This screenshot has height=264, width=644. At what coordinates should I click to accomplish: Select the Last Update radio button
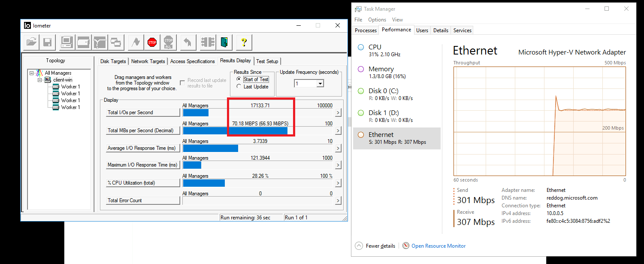[239, 87]
